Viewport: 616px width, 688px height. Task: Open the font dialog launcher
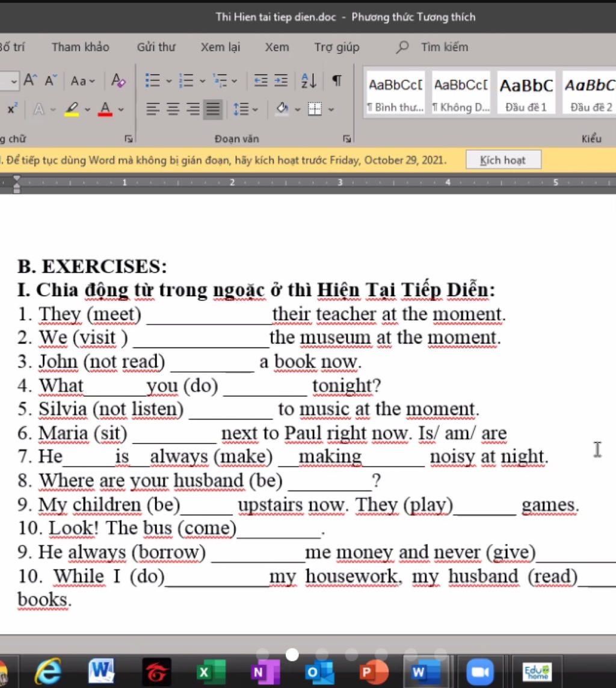pos(129,138)
